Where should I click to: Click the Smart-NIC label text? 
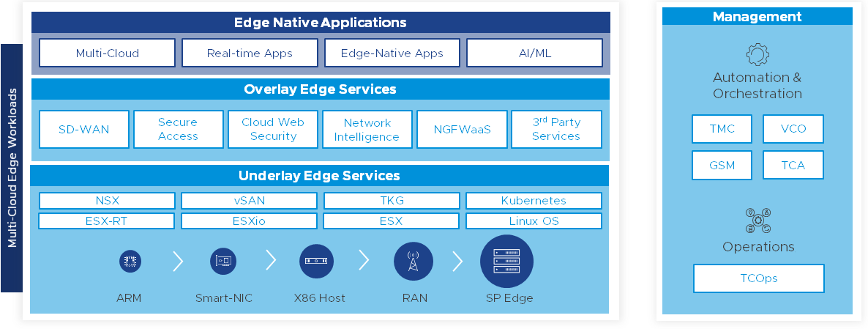point(224,298)
